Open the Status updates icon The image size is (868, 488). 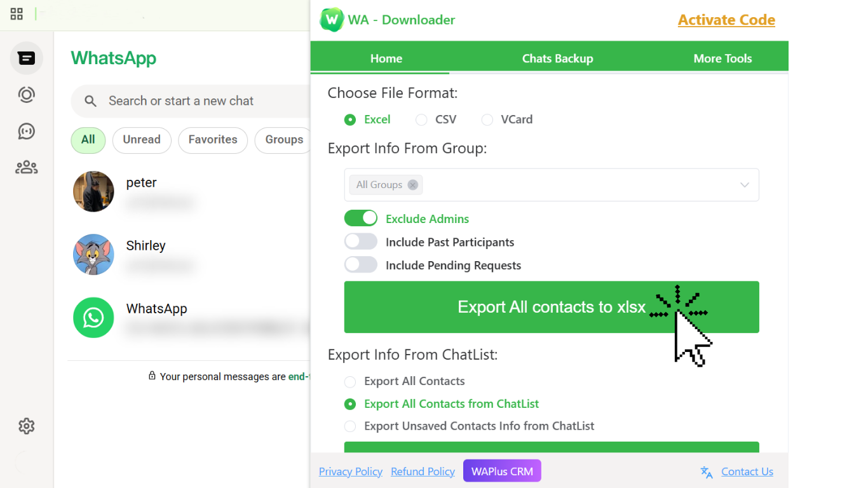pos(26,95)
